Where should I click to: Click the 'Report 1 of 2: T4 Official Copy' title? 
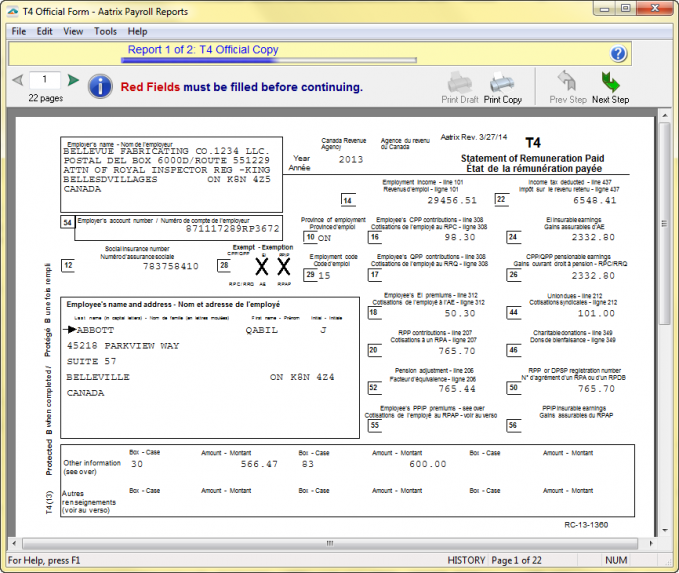[x=203, y=50]
